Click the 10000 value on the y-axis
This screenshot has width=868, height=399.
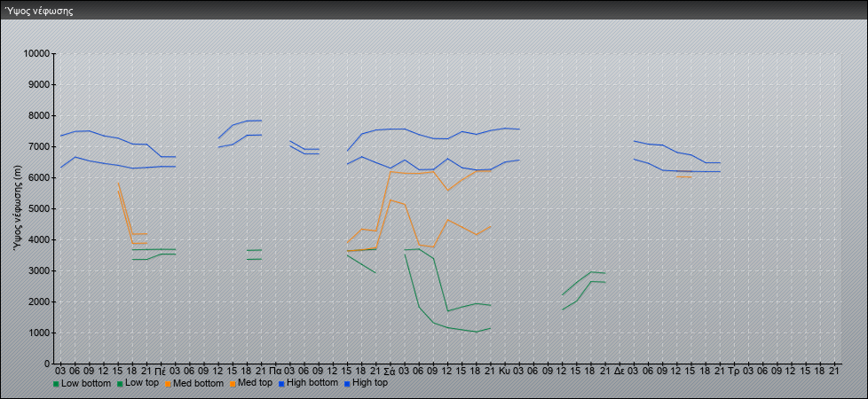pyautogui.click(x=36, y=54)
